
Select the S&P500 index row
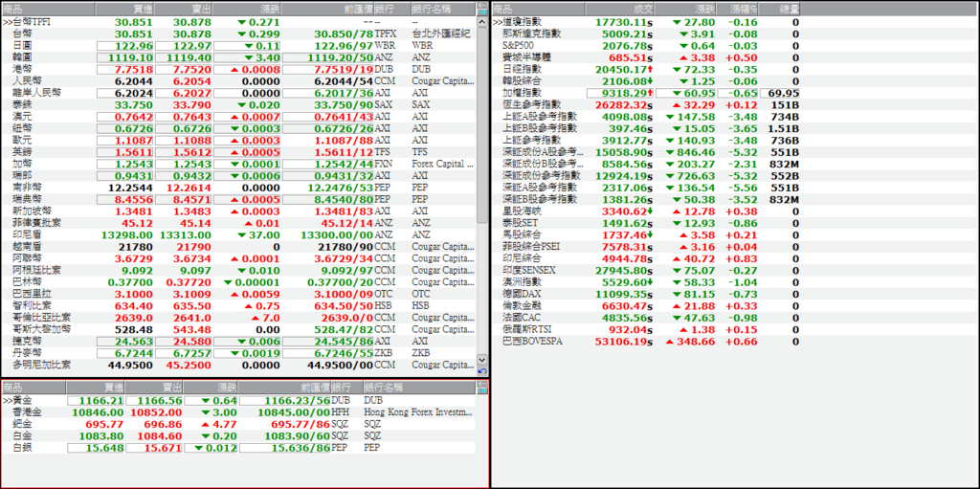click(646, 46)
